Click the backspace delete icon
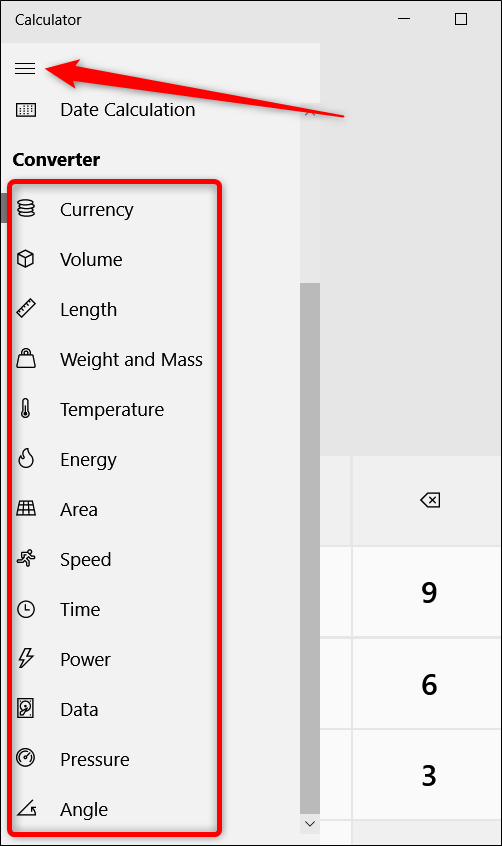This screenshot has height=846, width=502. tap(430, 500)
